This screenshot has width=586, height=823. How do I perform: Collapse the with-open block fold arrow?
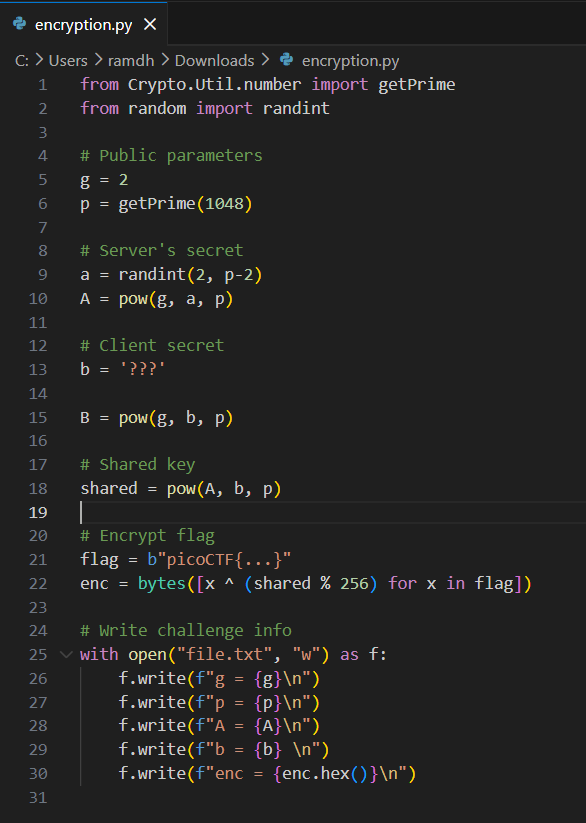[66, 654]
